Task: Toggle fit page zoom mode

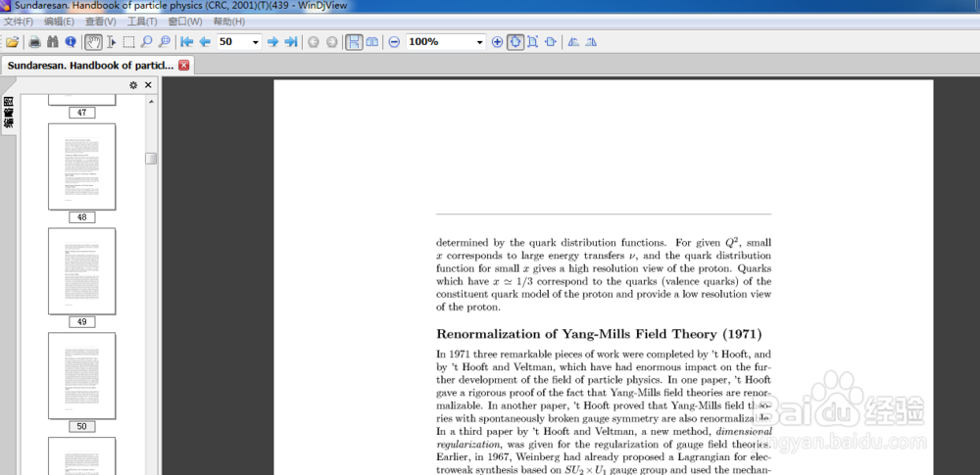Action: pyautogui.click(x=532, y=42)
